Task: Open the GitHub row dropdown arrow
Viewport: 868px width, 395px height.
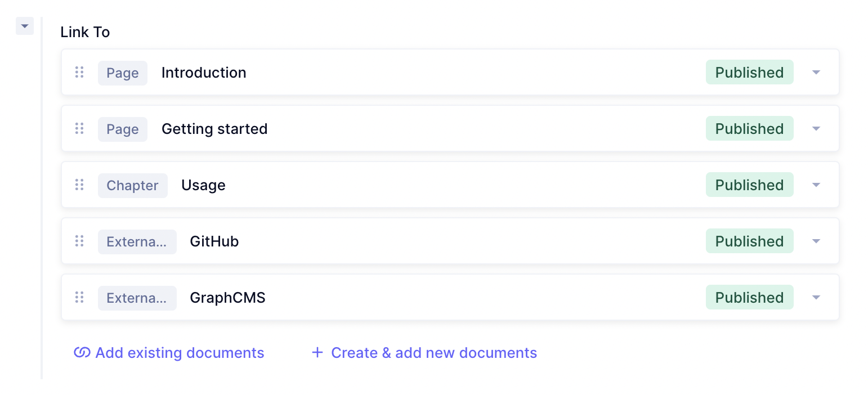Action: point(816,241)
